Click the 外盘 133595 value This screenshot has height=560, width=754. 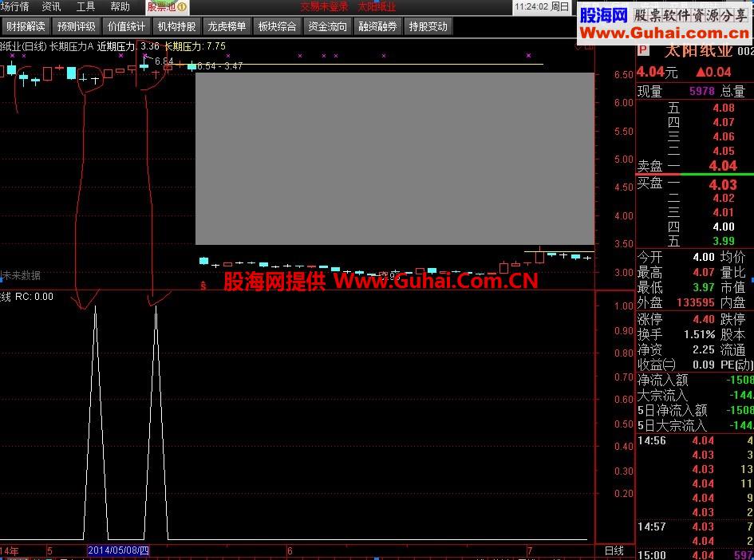tap(695, 302)
